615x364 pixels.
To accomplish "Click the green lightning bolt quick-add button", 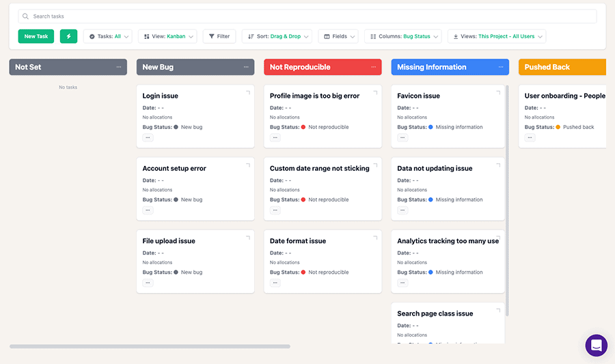I will point(68,36).
